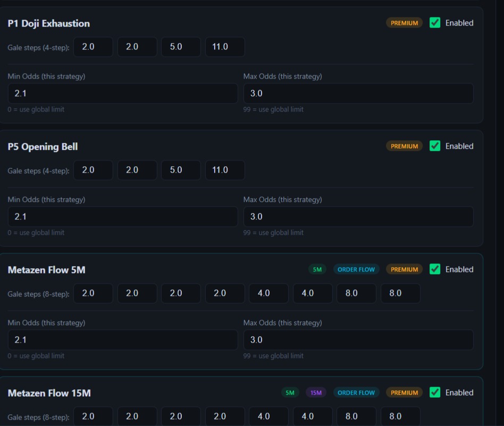Click PREMIUM badge on P1 Doji Exhaustion

[405, 23]
